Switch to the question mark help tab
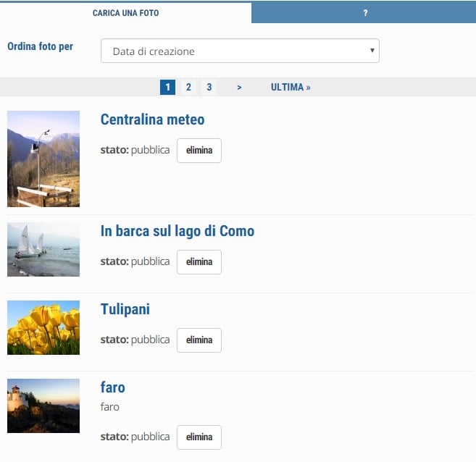Screen dimensions: 476x462 tap(365, 13)
